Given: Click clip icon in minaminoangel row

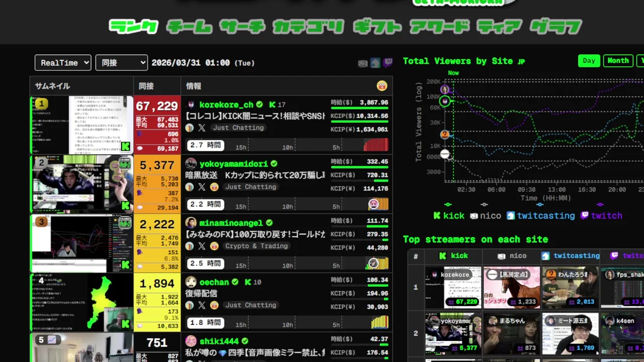Looking at the screenshot, I should pos(214,246).
